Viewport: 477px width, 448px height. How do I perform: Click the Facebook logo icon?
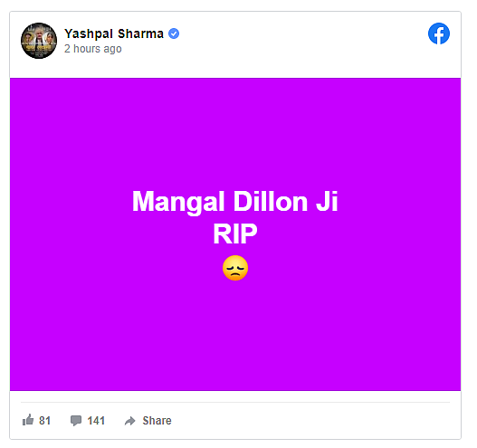pos(438,33)
